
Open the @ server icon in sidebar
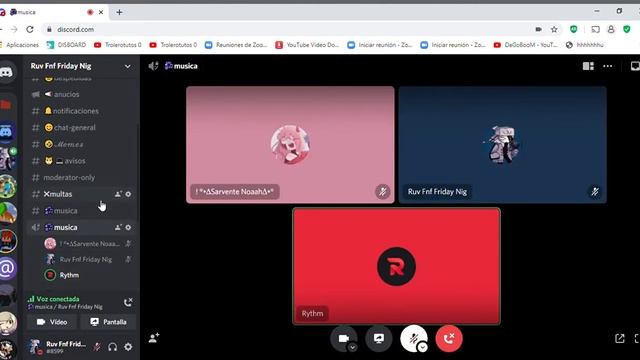[x=7, y=268]
